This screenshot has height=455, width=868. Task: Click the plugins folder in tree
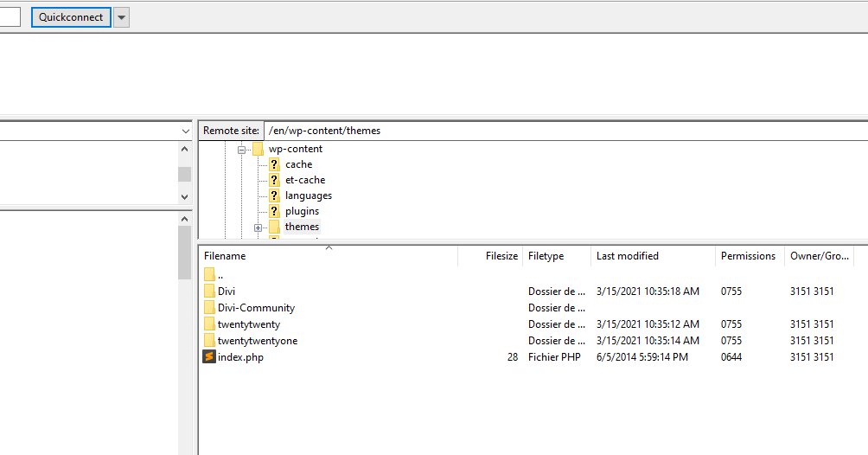click(x=302, y=211)
